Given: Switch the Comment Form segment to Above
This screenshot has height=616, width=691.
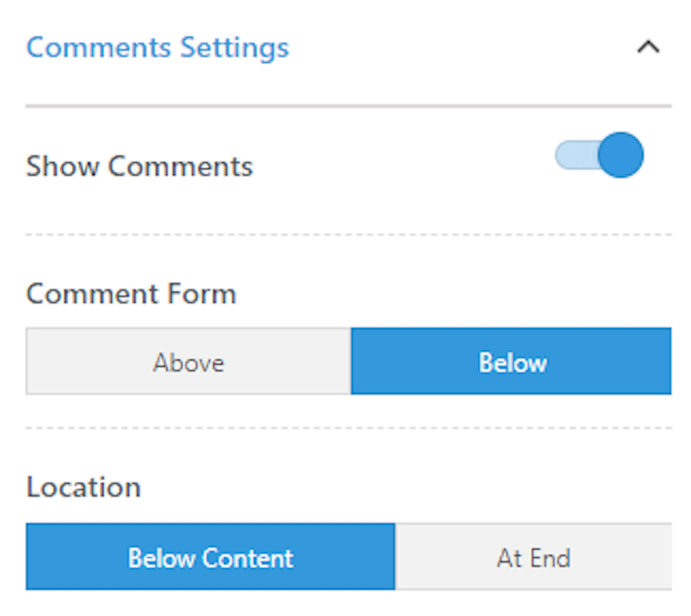Looking at the screenshot, I should coord(189,361).
